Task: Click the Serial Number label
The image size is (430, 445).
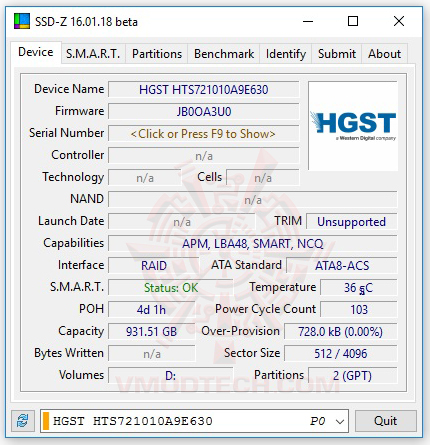Action: tap(67, 133)
